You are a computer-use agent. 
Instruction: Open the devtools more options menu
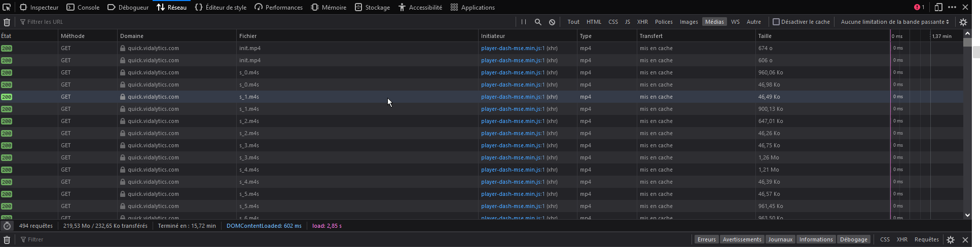pyautogui.click(x=952, y=7)
